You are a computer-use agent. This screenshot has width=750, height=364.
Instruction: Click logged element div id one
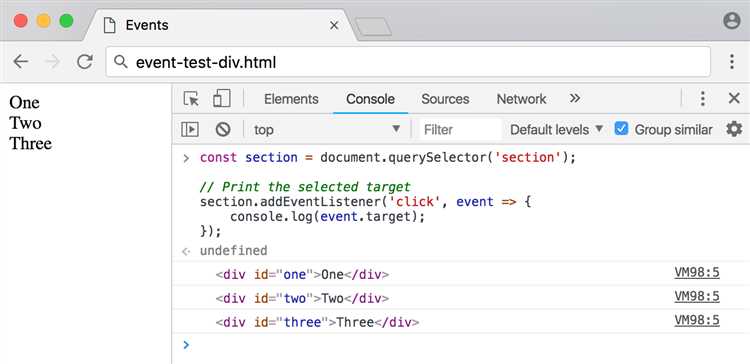pos(302,275)
